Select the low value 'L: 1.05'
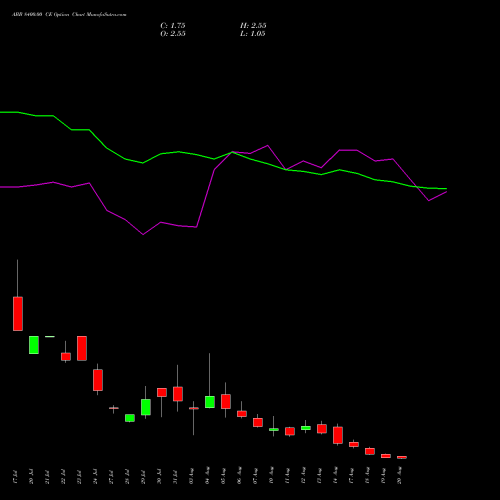Screen dimensions: 500x500 [x=253, y=34]
